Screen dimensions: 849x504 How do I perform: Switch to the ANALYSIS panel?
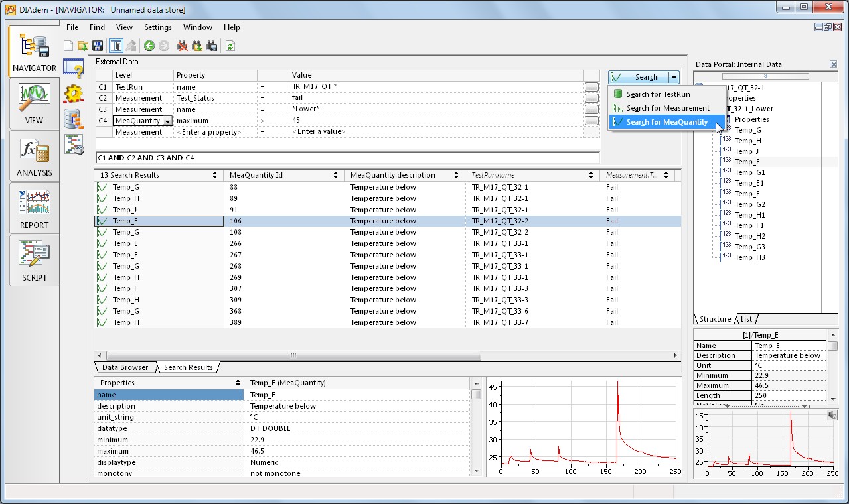point(35,156)
